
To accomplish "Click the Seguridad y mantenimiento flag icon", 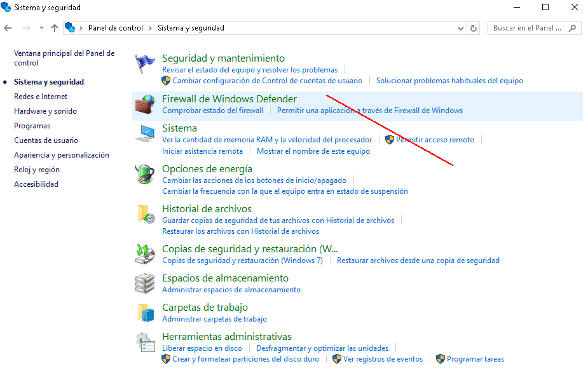I will point(145,64).
